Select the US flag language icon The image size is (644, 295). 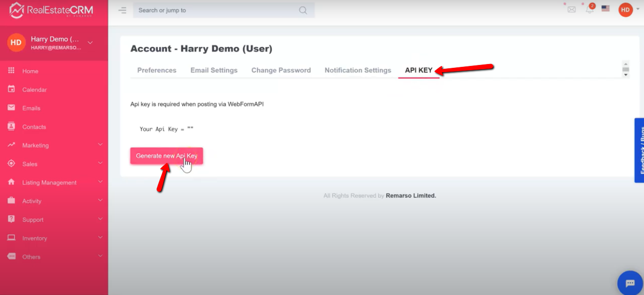(x=605, y=9)
